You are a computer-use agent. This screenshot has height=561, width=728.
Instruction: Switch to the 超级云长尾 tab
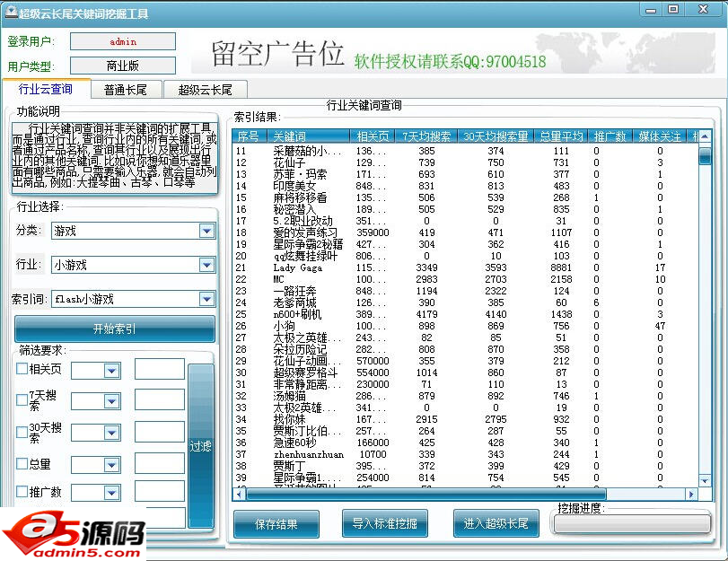click(205, 90)
